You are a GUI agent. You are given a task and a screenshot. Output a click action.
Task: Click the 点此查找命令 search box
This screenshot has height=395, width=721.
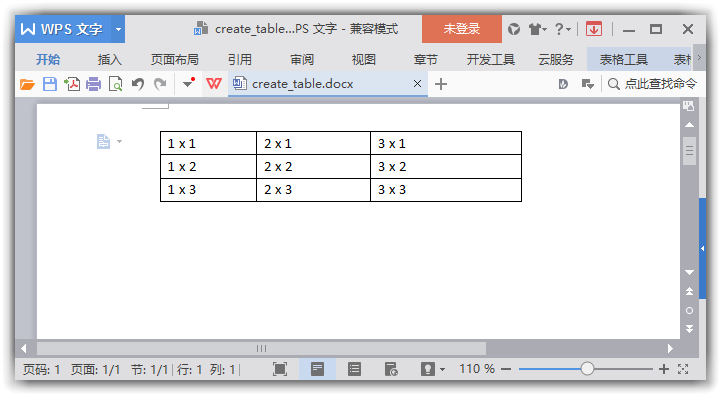coord(652,84)
